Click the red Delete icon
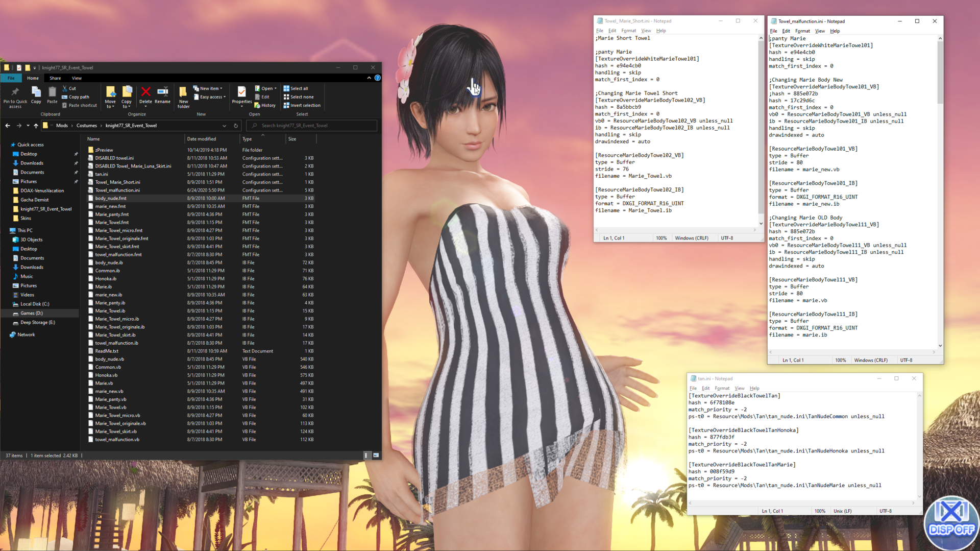The width and height of the screenshot is (980, 551). [145, 95]
